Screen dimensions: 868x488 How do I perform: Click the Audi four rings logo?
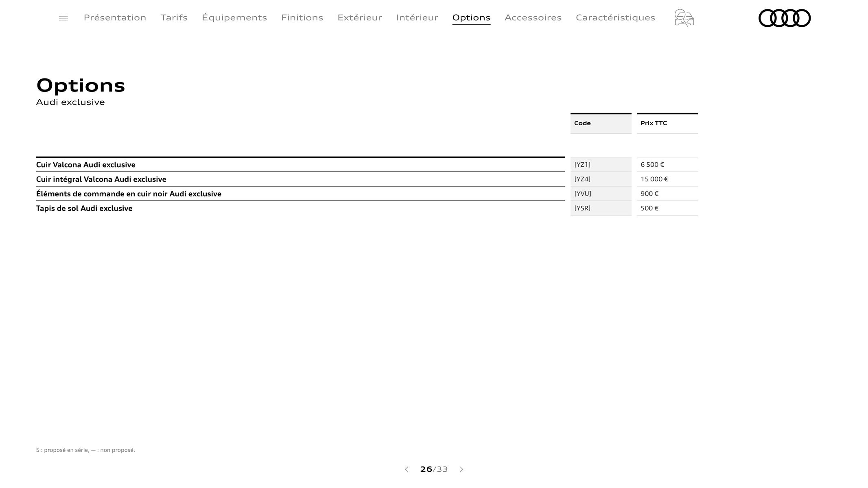tap(785, 18)
